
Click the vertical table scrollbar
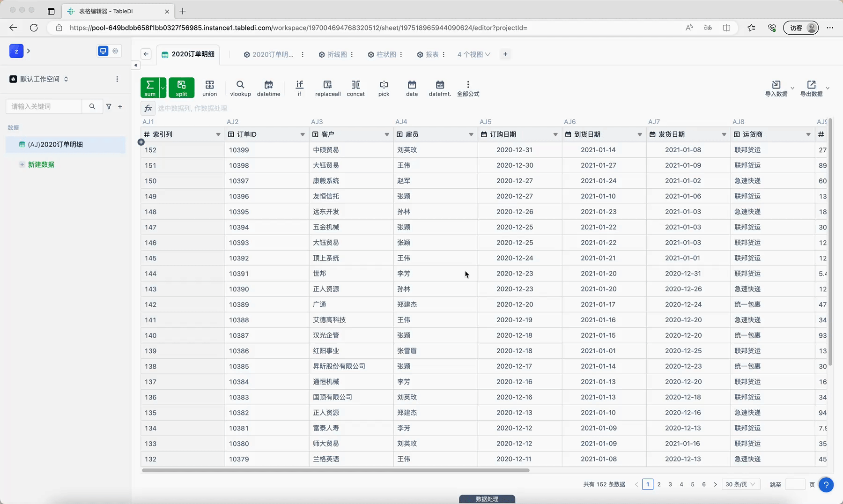(x=830, y=242)
